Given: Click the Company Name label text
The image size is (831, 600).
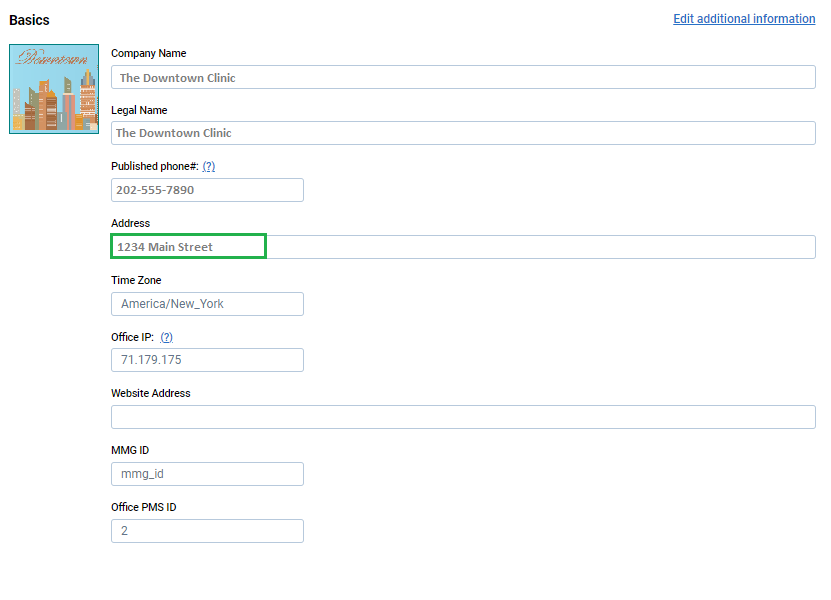Looking at the screenshot, I should click(148, 54).
